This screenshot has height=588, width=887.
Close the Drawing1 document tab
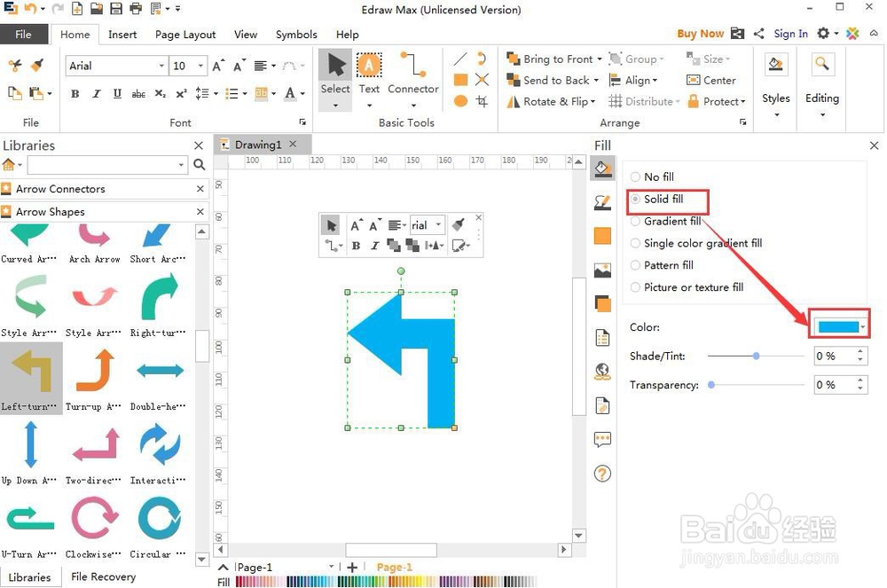(293, 145)
